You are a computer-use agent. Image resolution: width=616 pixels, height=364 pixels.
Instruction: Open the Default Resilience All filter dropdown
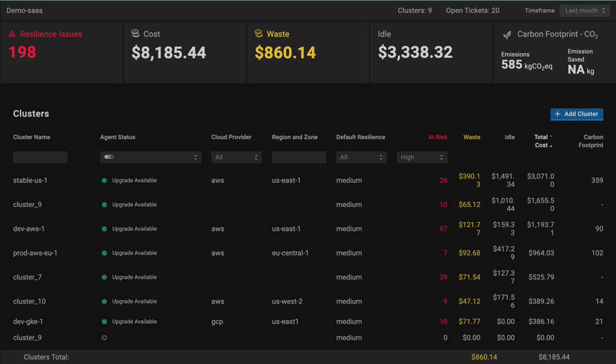click(361, 157)
